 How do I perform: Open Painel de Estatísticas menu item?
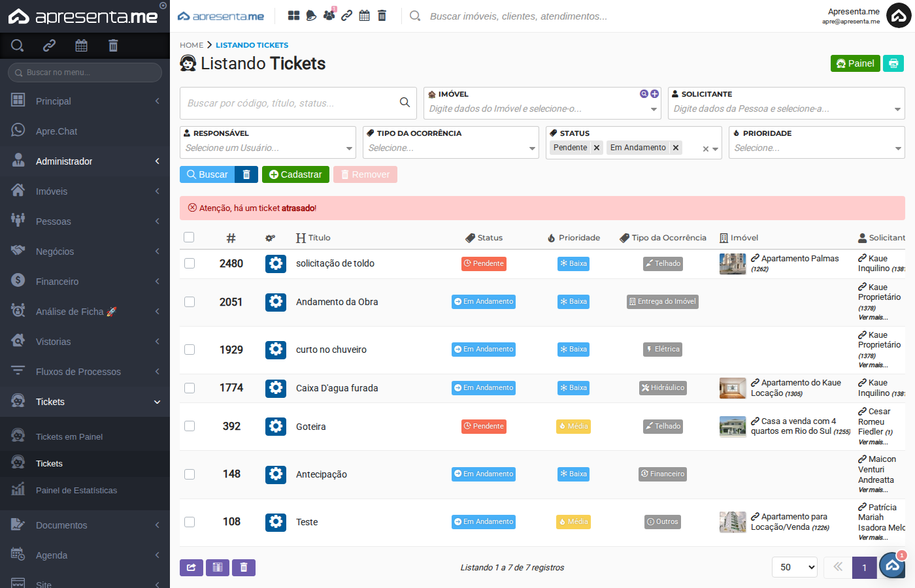(x=85, y=490)
